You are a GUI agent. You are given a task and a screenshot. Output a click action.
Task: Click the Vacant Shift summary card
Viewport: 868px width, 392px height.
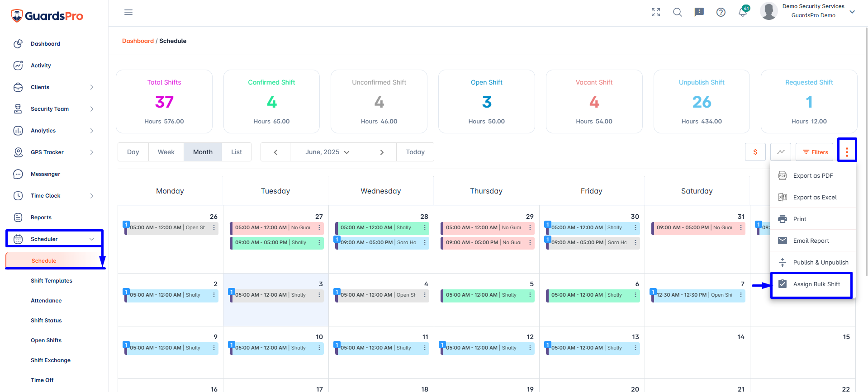point(594,101)
